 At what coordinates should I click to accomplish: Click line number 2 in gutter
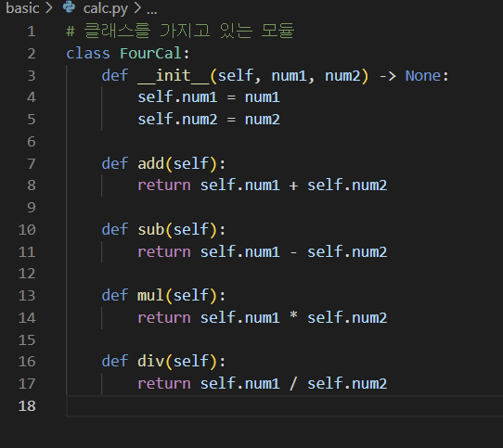[x=32, y=54]
